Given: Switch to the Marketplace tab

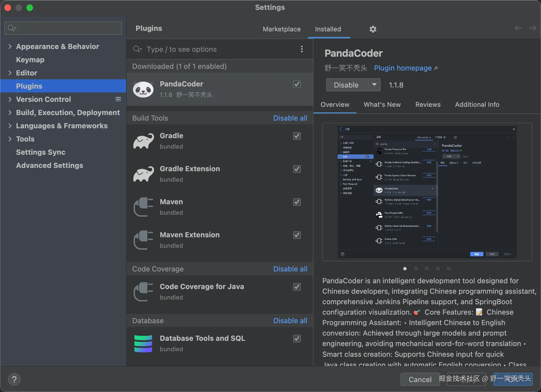Looking at the screenshot, I should [282, 29].
